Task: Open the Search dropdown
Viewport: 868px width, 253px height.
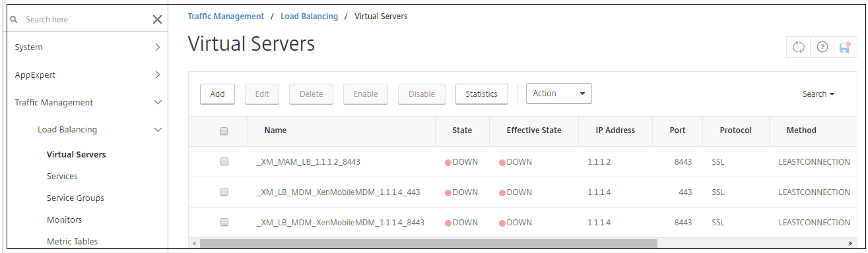Action: [818, 94]
